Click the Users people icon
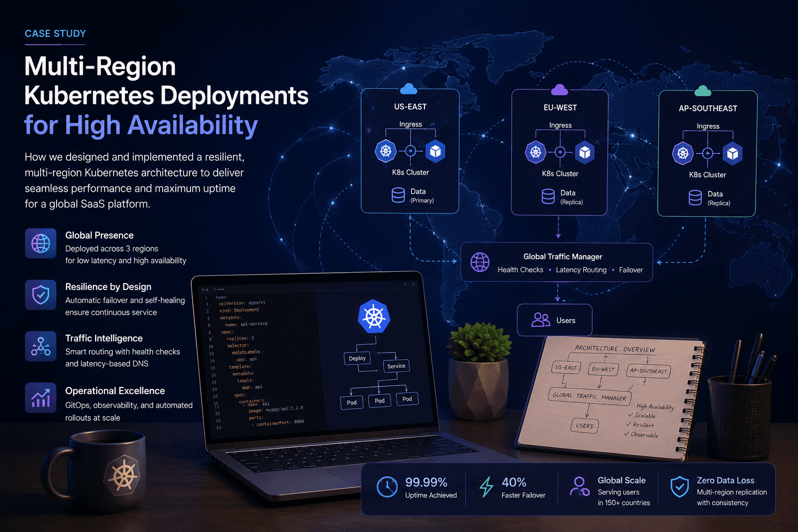798x532 pixels. [x=541, y=320]
